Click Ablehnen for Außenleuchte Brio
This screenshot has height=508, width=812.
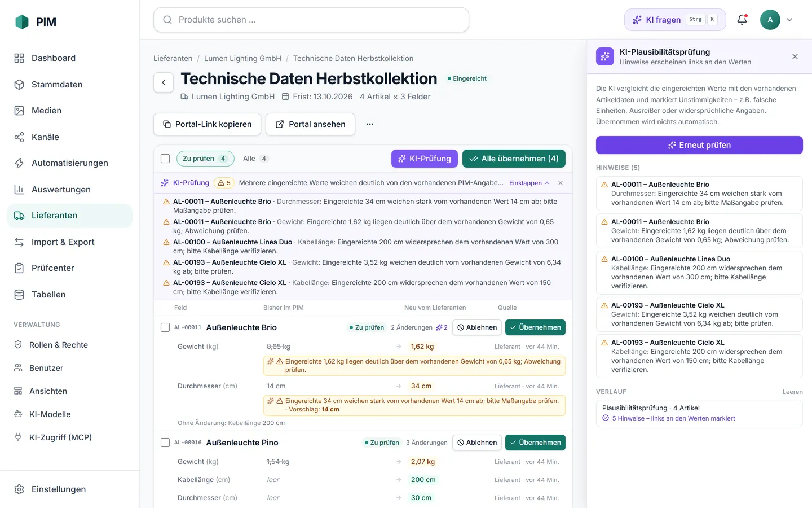tap(477, 327)
